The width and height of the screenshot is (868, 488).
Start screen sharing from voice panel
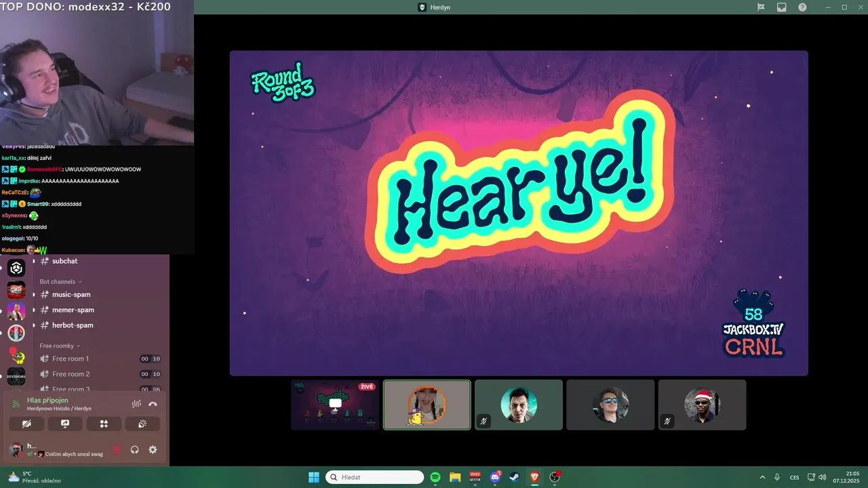click(65, 424)
